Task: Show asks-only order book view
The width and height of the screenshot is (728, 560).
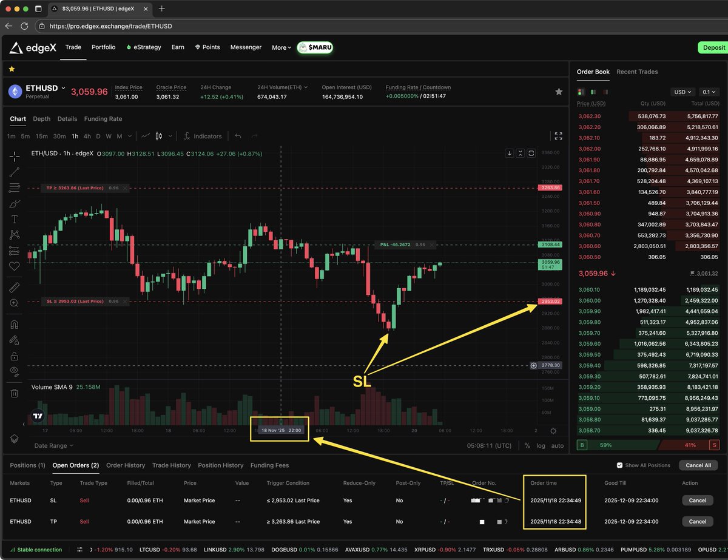Action: 606,92
